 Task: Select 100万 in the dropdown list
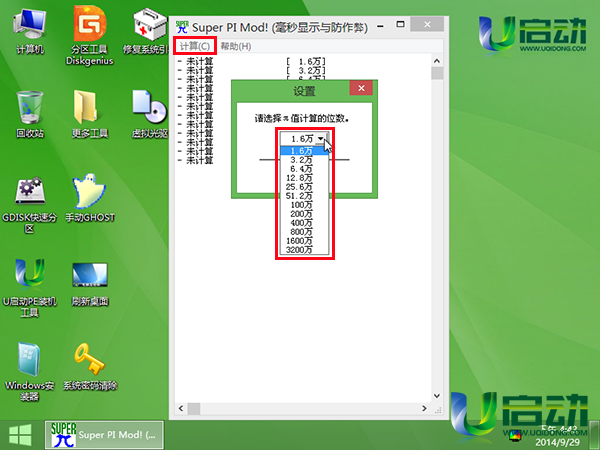[304, 205]
